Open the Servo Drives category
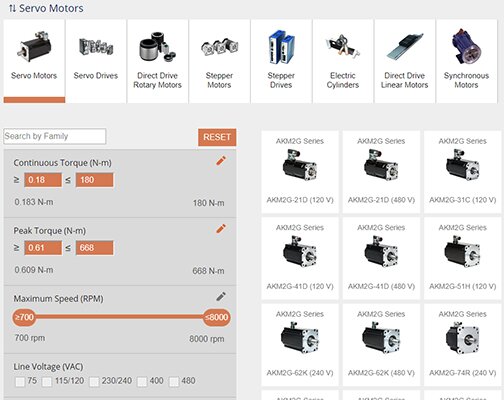504x400 pixels. pos(96,61)
